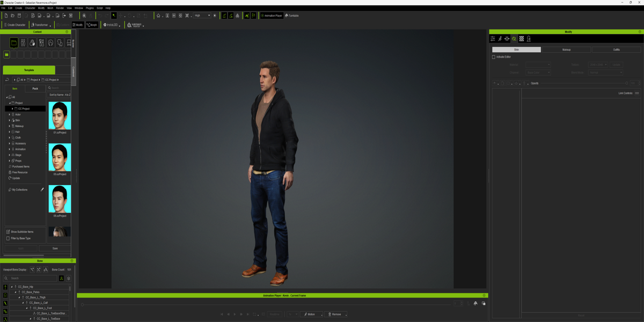Screen dimensions: 644x322
Task: Select the arrow selection tool
Action: (114, 16)
